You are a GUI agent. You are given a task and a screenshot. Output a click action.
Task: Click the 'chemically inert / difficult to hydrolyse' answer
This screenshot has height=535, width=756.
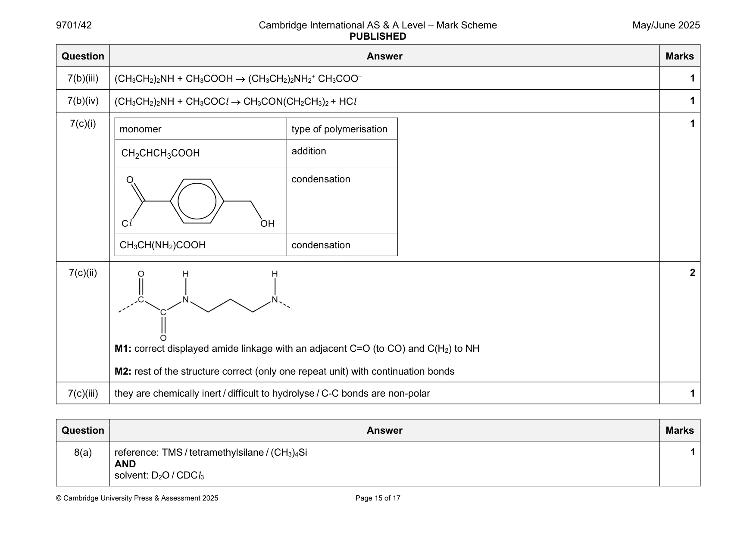coord(272,394)
